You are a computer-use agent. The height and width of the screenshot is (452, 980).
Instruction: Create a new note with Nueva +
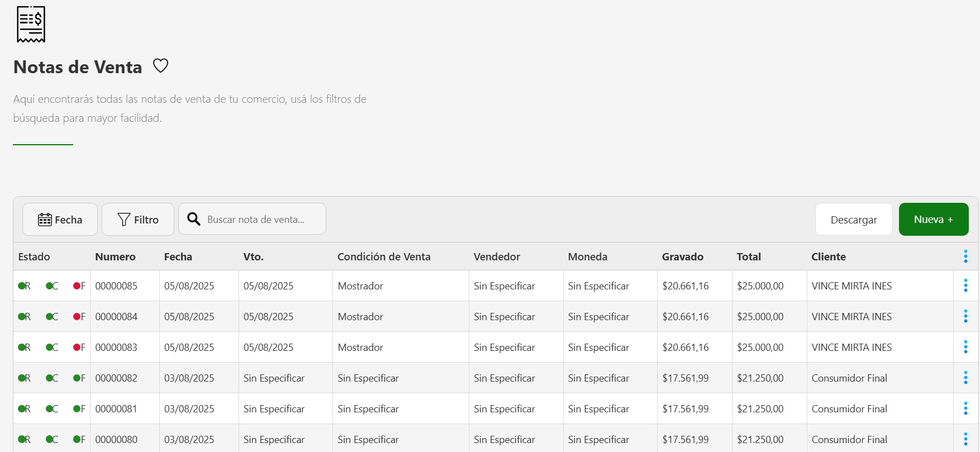[x=933, y=220]
